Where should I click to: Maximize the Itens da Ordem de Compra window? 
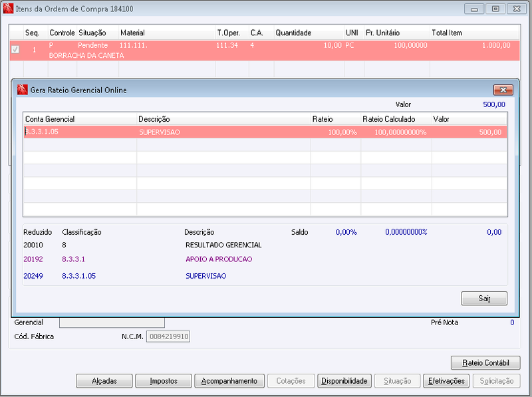(495, 9)
